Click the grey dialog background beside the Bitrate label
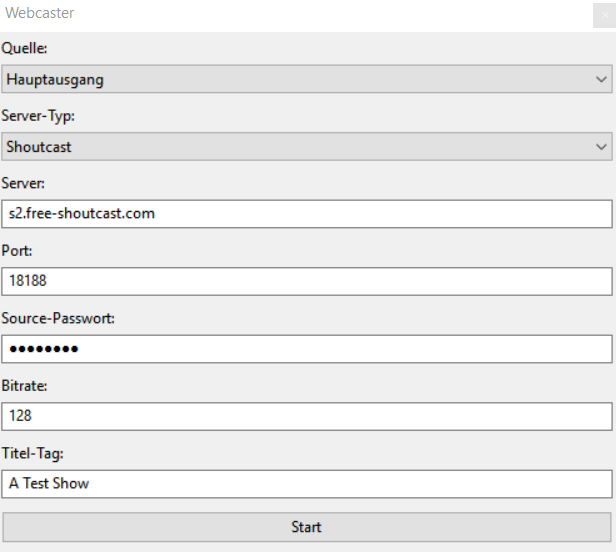The width and height of the screenshot is (616, 552). click(x=314, y=386)
